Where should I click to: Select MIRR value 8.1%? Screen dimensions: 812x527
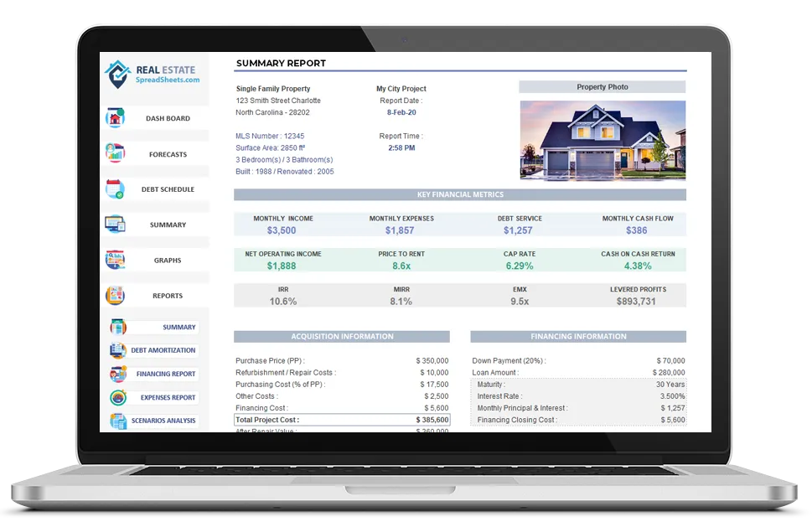pos(401,302)
